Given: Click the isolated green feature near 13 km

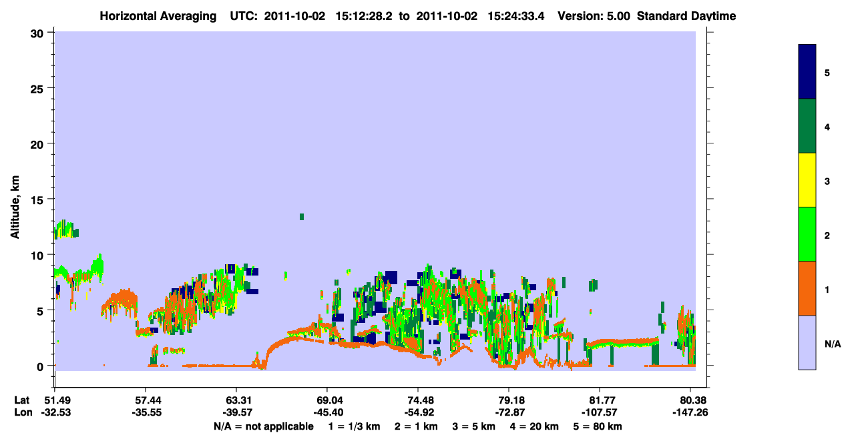Looking at the screenshot, I should pyautogui.click(x=302, y=217).
